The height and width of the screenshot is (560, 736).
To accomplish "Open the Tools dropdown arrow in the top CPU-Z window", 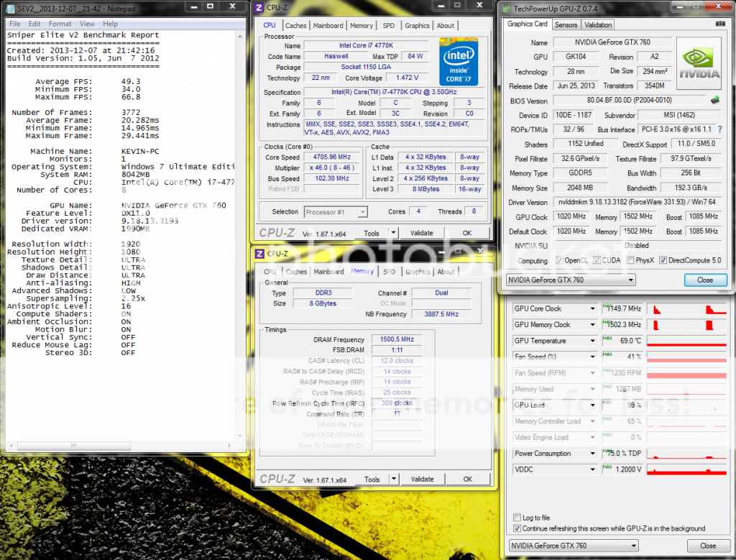I will pyautogui.click(x=393, y=233).
